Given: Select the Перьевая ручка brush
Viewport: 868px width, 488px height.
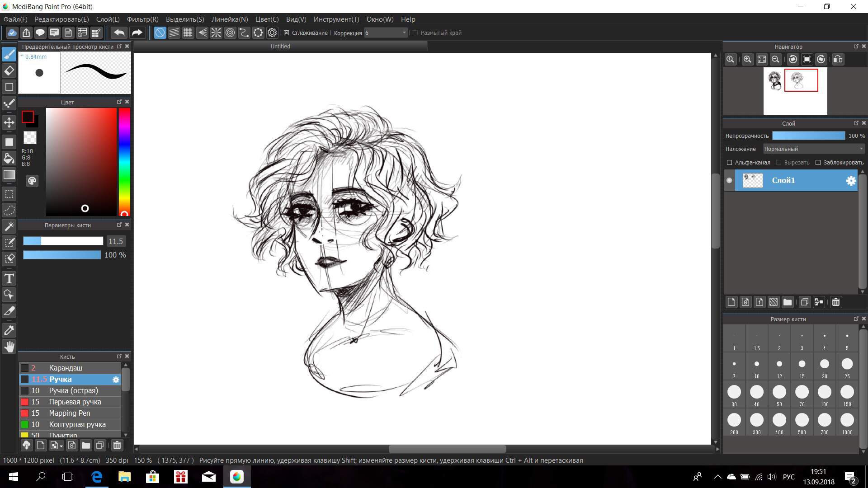Looking at the screenshot, I should point(70,402).
